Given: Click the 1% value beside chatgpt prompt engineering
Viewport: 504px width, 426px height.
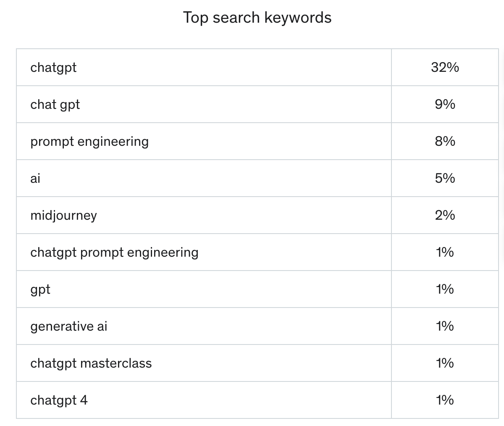Looking at the screenshot, I should point(445,252).
